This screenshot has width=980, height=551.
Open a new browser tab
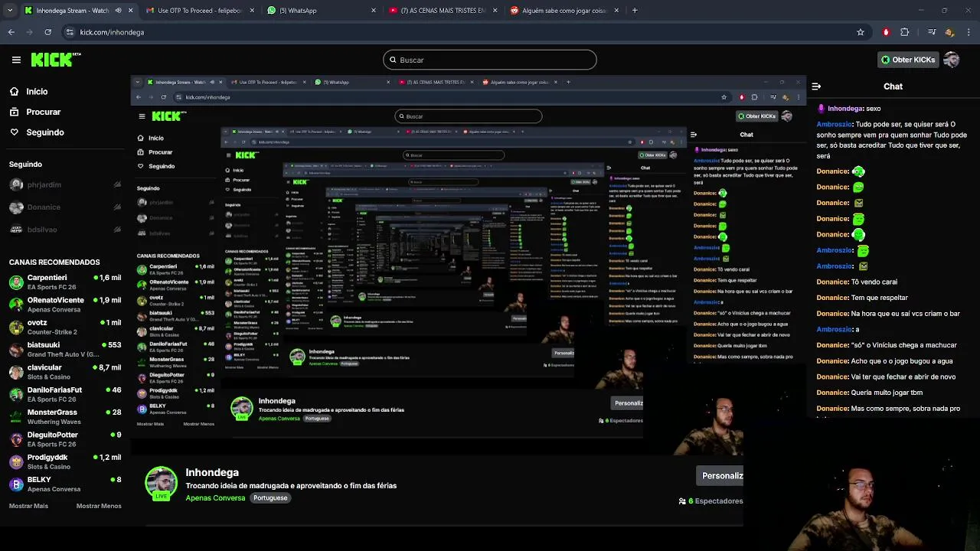[x=635, y=11]
